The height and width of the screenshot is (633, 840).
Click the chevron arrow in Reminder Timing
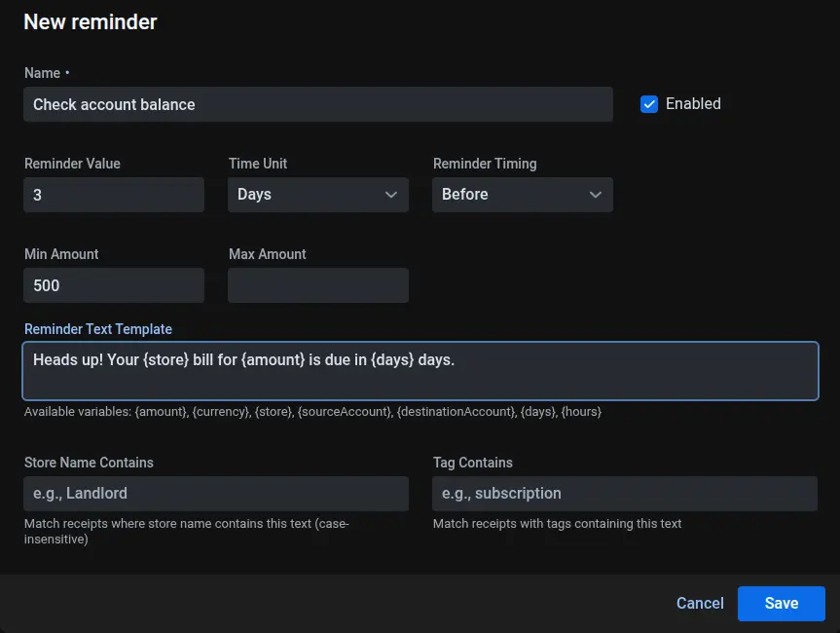596,195
